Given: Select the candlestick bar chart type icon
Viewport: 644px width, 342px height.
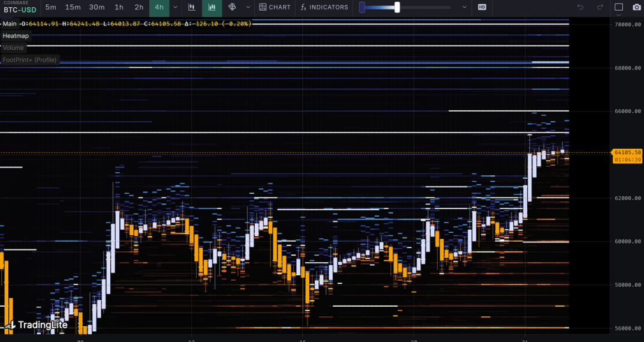Looking at the screenshot, I should click(x=192, y=7).
